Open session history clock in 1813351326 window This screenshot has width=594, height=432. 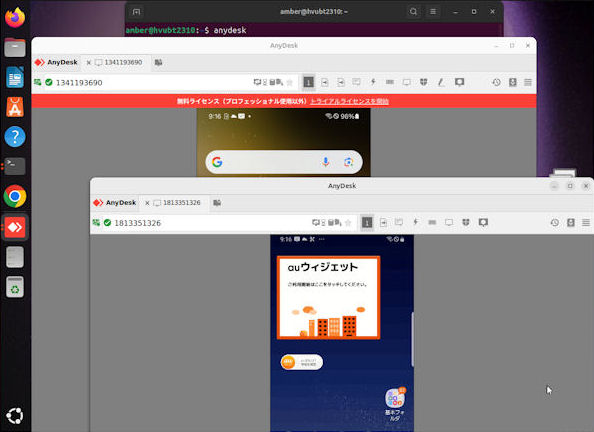pos(555,222)
